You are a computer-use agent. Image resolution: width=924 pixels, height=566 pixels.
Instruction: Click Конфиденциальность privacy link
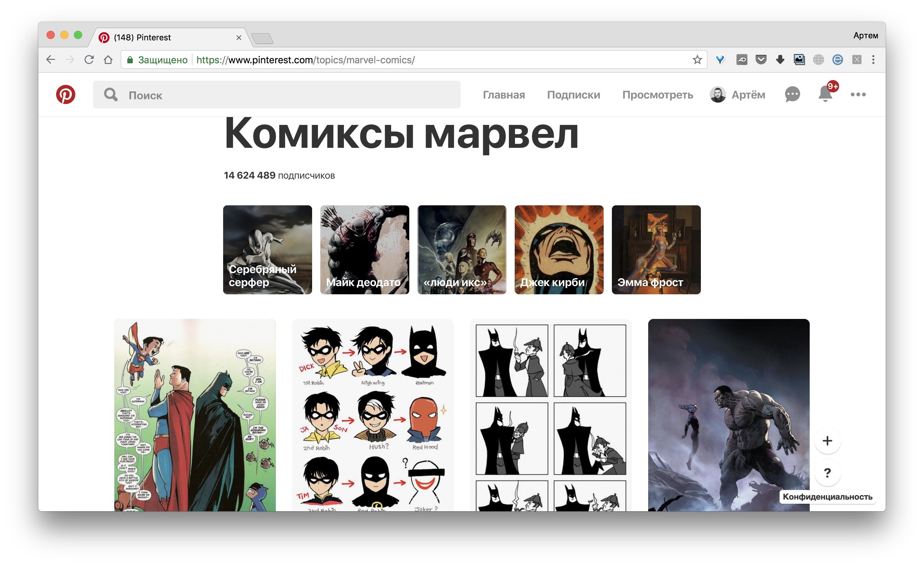coord(827,497)
